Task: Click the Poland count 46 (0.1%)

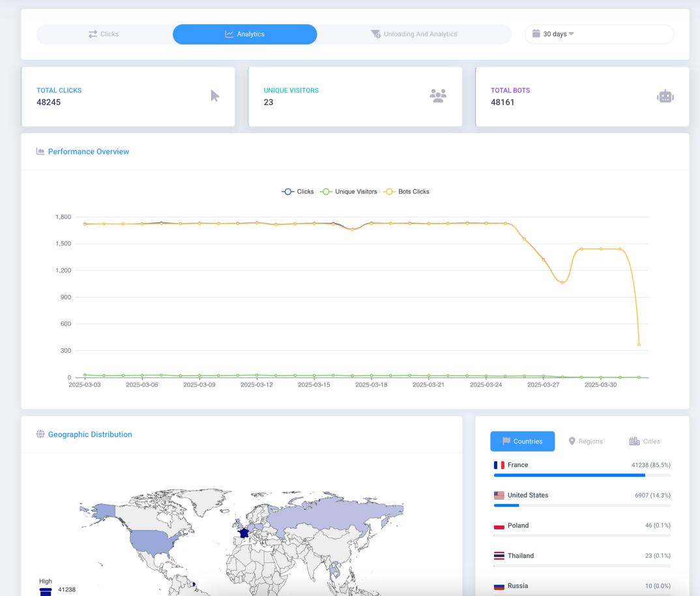Action: 658,526
